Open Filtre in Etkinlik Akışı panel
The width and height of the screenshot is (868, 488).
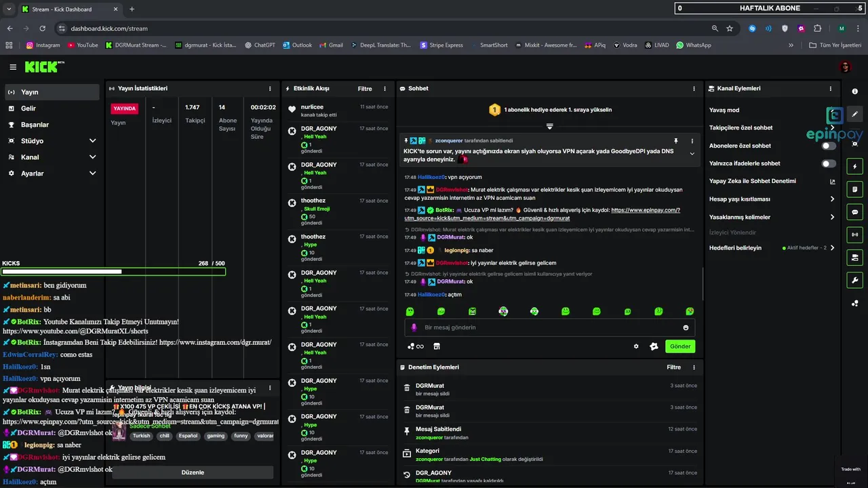pyautogui.click(x=365, y=89)
